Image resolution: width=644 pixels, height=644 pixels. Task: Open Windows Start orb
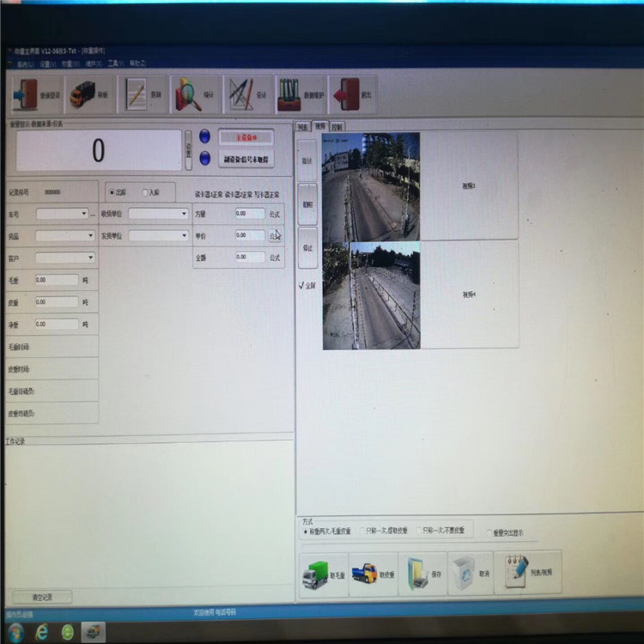[15, 632]
